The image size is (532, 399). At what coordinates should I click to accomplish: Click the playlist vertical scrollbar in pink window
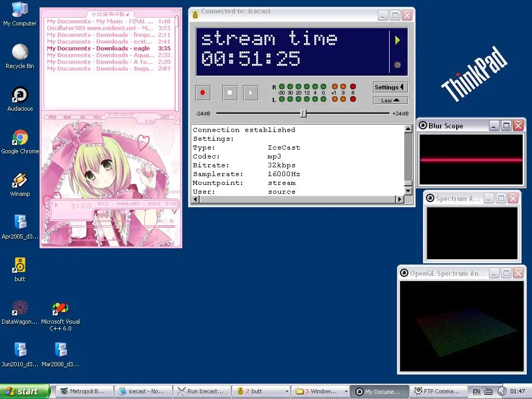coord(177,63)
